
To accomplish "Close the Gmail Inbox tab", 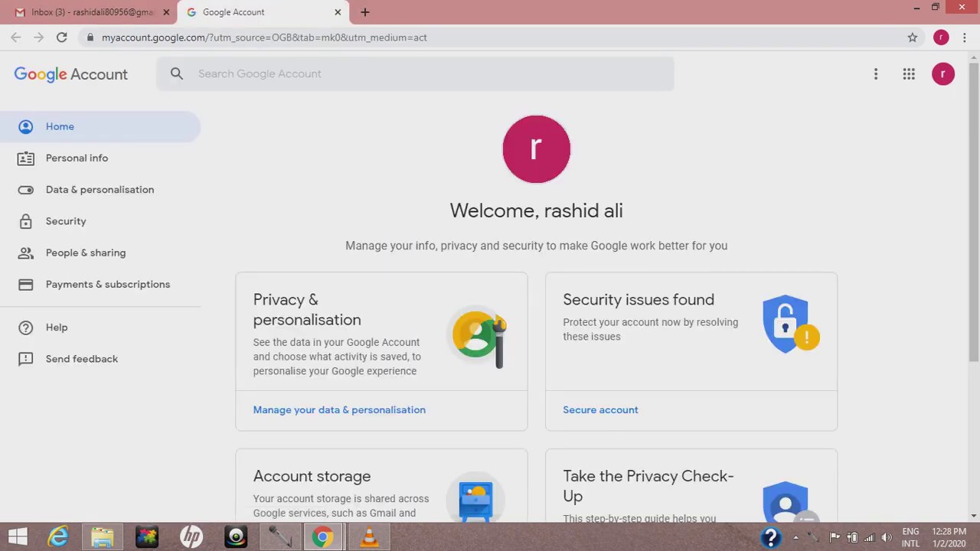I will point(166,12).
